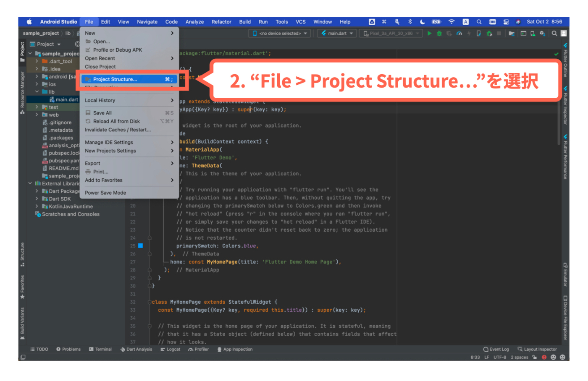Open the 'no device selected' device dropdown

click(x=280, y=34)
